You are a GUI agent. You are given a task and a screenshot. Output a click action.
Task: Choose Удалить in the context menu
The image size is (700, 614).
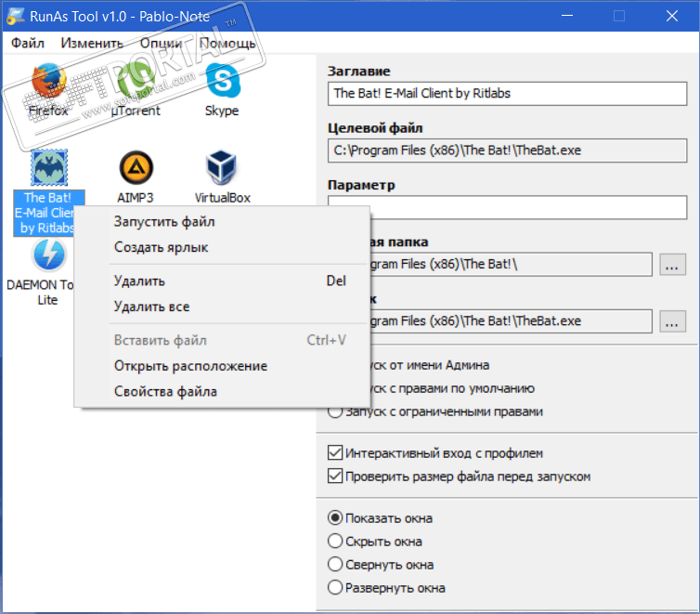pos(222,281)
